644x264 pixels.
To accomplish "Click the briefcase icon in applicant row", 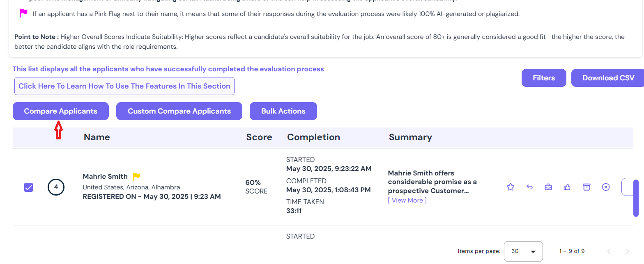I will coord(548,187).
